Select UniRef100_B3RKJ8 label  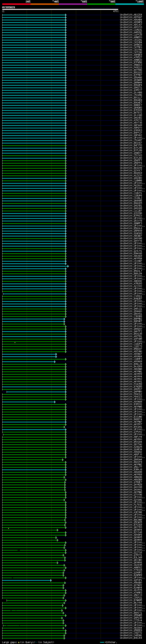point(131,469)
